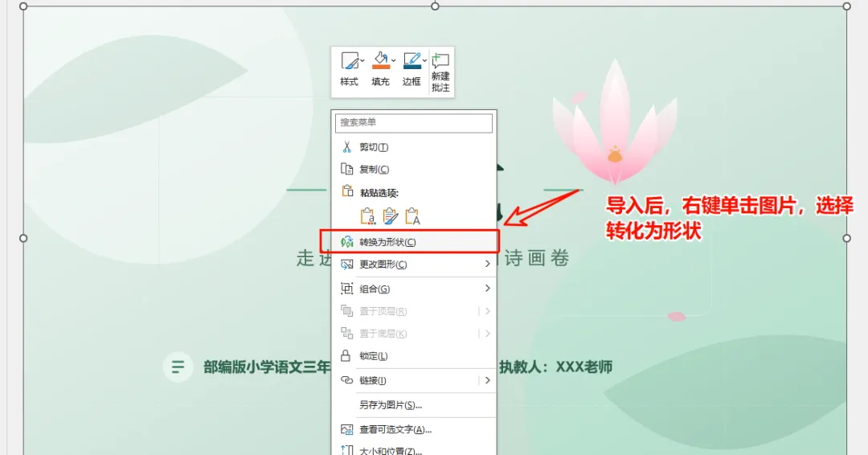This screenshot has width=868, height=455.
Task: Click the 填充 fill bucket icon
Action: point(380,60)
